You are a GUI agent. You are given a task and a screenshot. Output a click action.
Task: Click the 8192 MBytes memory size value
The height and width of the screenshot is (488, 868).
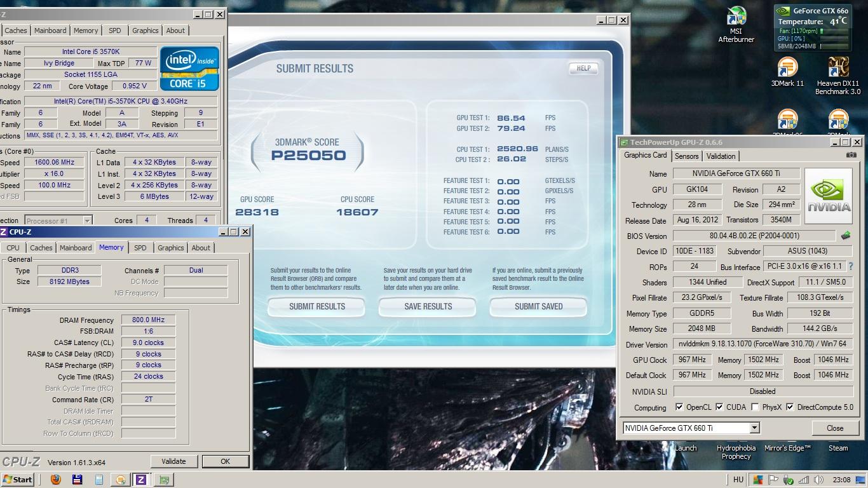pyautogui.click(x=69, y=281)
